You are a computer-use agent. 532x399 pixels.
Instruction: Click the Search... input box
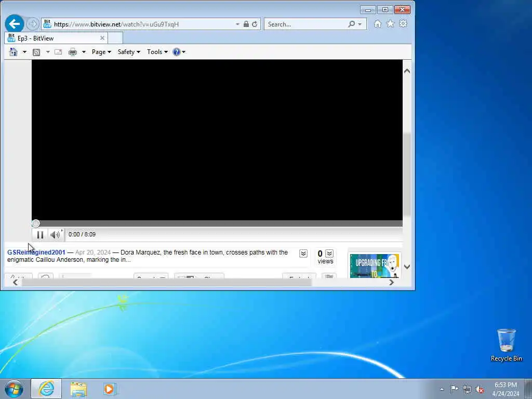(307, 24)
